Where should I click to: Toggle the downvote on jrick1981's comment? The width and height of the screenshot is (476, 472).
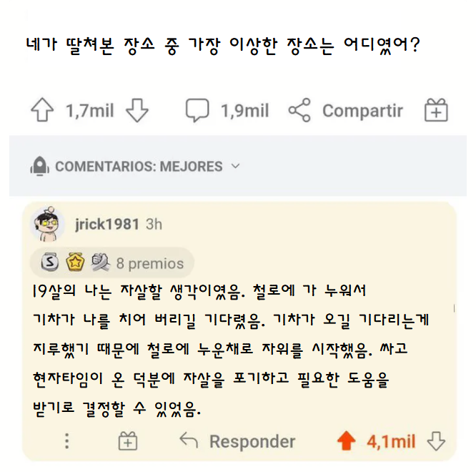coord(436,441)
